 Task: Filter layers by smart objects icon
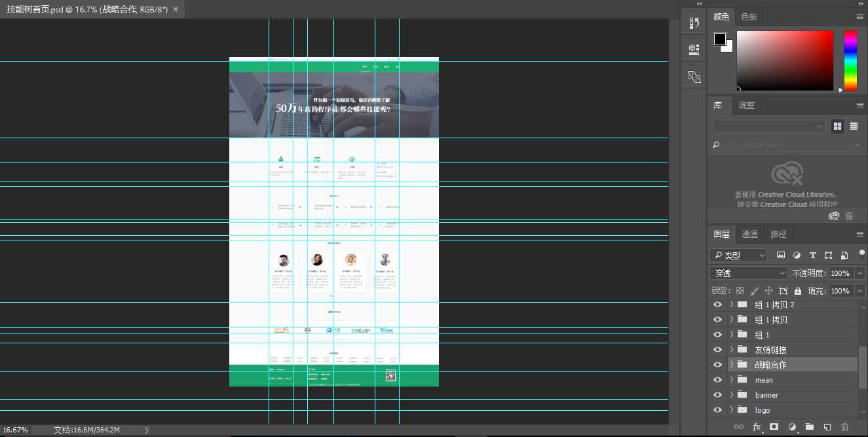click(x=844, y=256)
